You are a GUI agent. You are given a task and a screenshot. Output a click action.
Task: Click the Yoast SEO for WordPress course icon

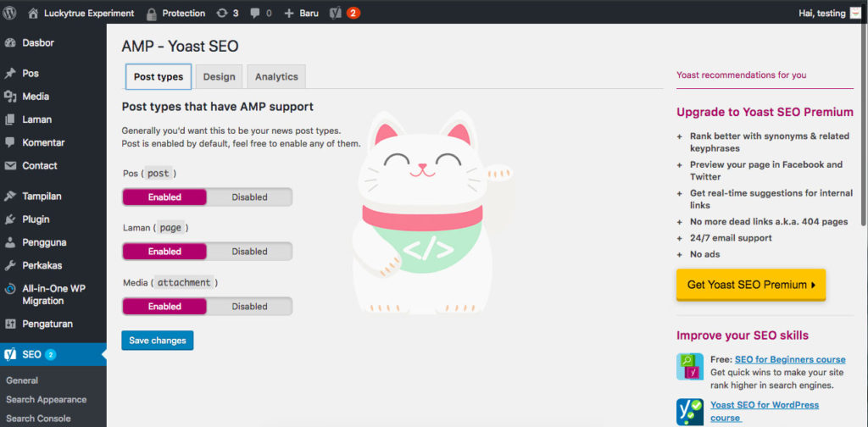[x=690, y=412]
